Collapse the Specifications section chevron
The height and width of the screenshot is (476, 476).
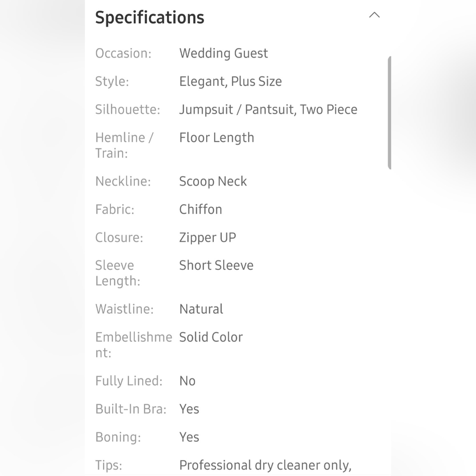coord(375,15)
